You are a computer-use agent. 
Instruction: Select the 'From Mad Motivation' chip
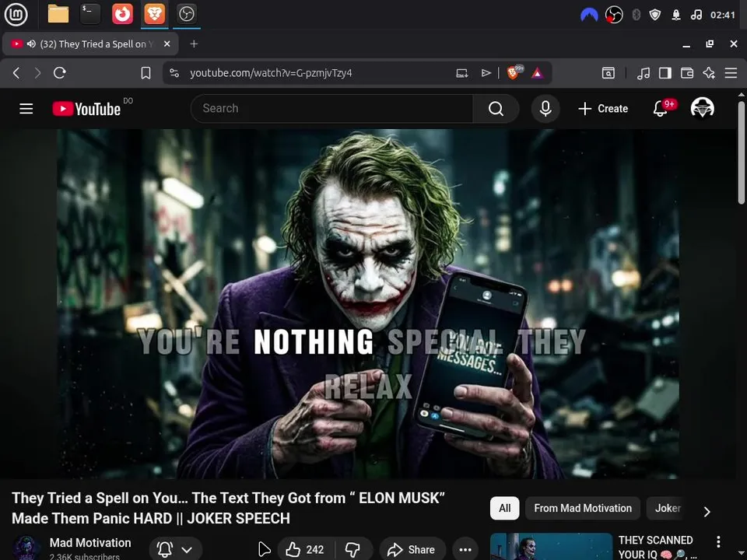(583, 508)
